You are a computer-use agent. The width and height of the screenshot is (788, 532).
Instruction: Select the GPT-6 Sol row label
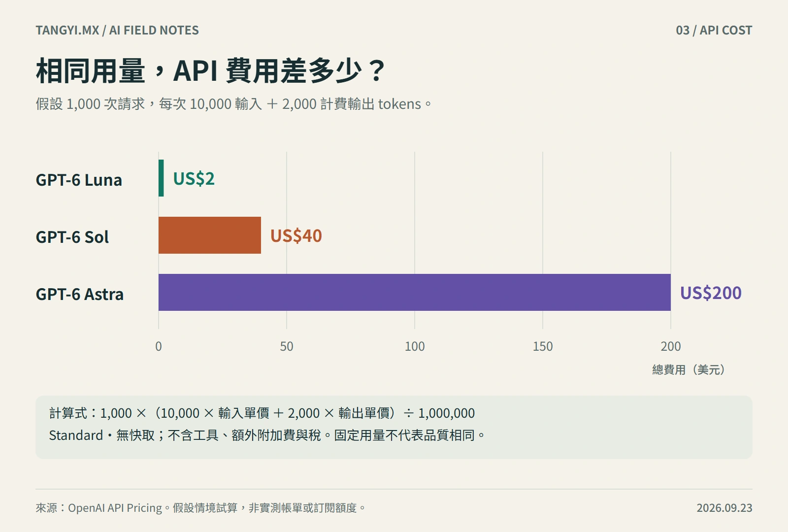coord(72,237)
